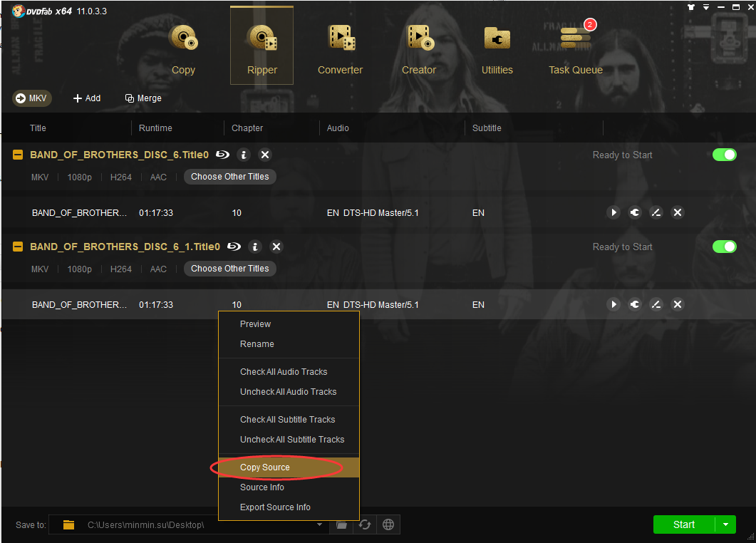The width and height of the screenshot is (756, 543).
Task: Toggle off the DISC_6_1.Title0 task switch
Action: [724, 247]
